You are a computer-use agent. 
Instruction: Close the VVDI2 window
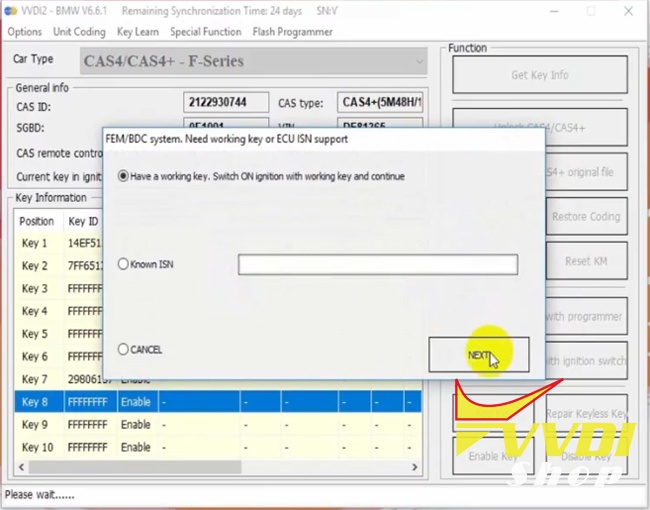click(x=628, y=11)
